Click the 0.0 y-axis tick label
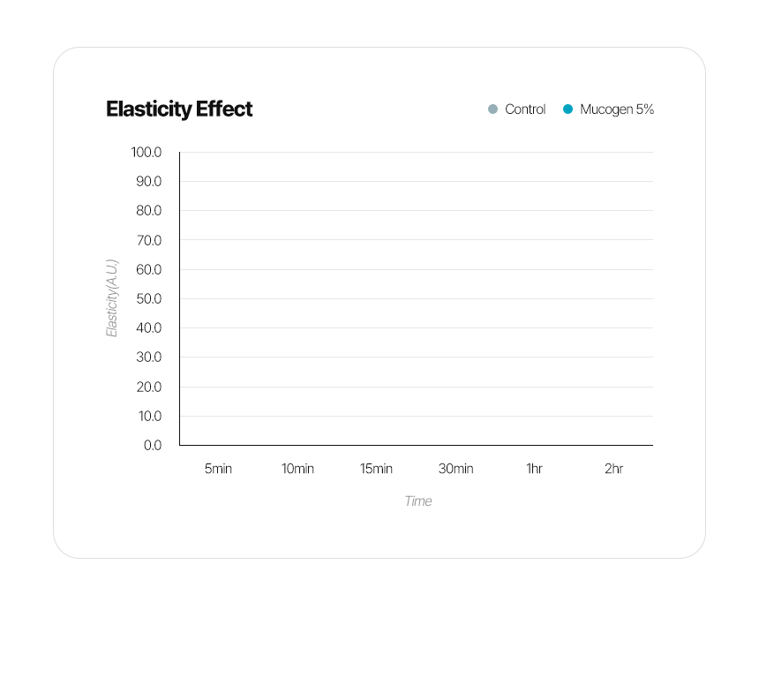Viewport: 759px width, 700px height. tap(152, 445)
